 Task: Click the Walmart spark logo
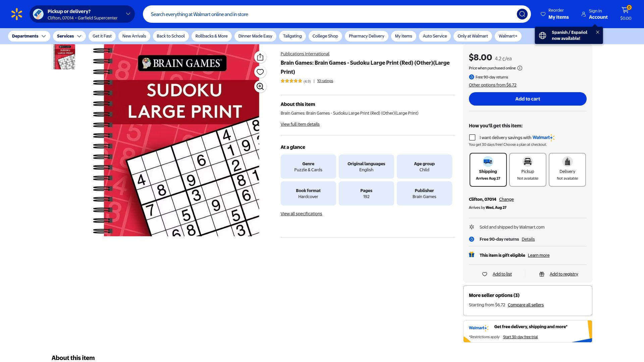[x=16, y=14]
